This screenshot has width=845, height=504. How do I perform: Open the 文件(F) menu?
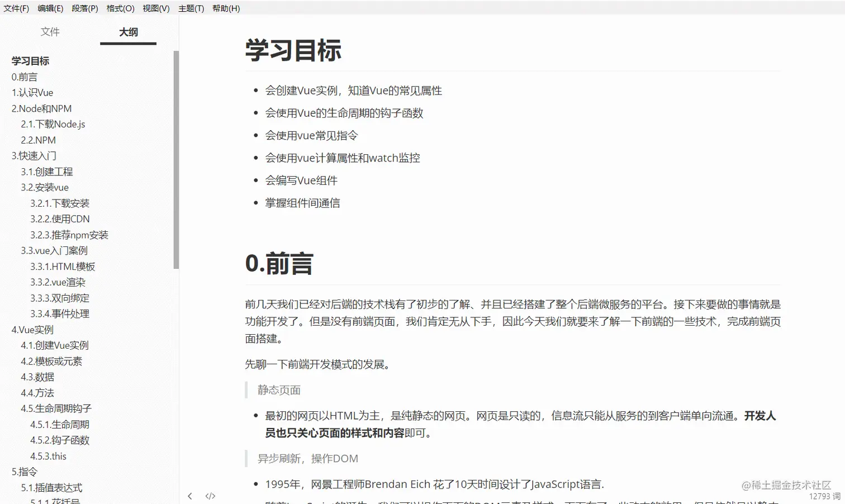click(16, 8)
